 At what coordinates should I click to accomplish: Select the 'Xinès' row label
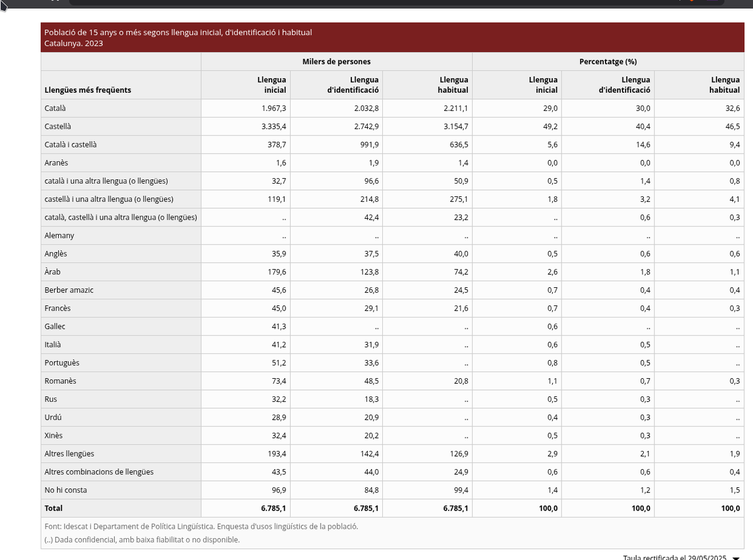[x=53, y=436]
